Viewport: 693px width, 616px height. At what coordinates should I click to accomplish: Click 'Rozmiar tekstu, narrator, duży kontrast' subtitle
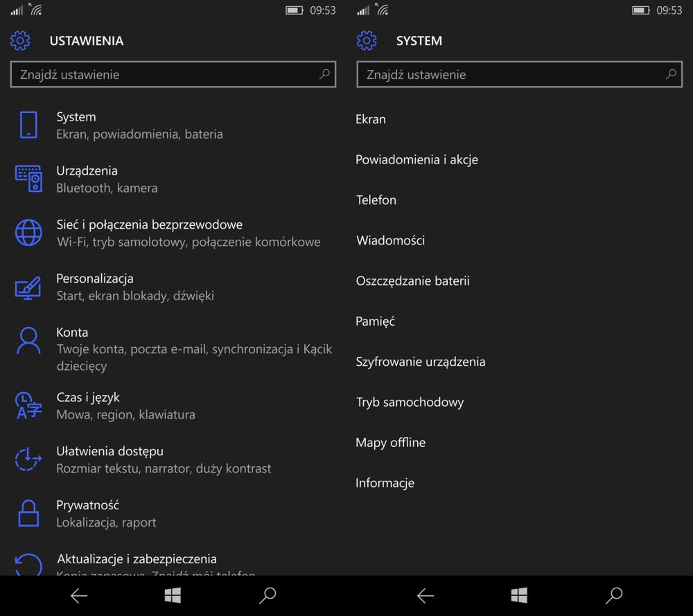click(164, 468)
